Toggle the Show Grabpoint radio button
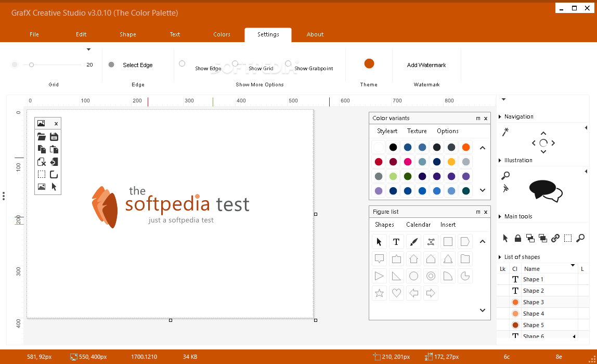Image resolution: width=597 pixels, height=364 pixels. click(288, 63)
